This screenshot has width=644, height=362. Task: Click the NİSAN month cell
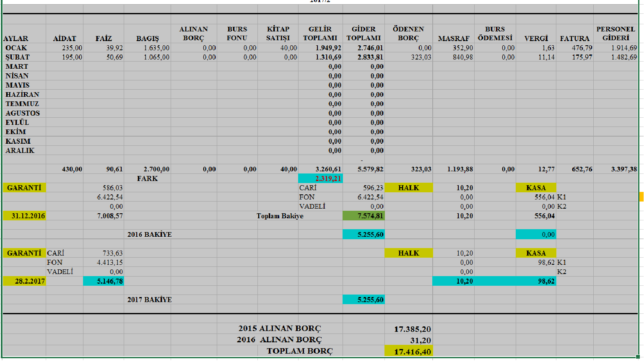click(x=24, y=76)
